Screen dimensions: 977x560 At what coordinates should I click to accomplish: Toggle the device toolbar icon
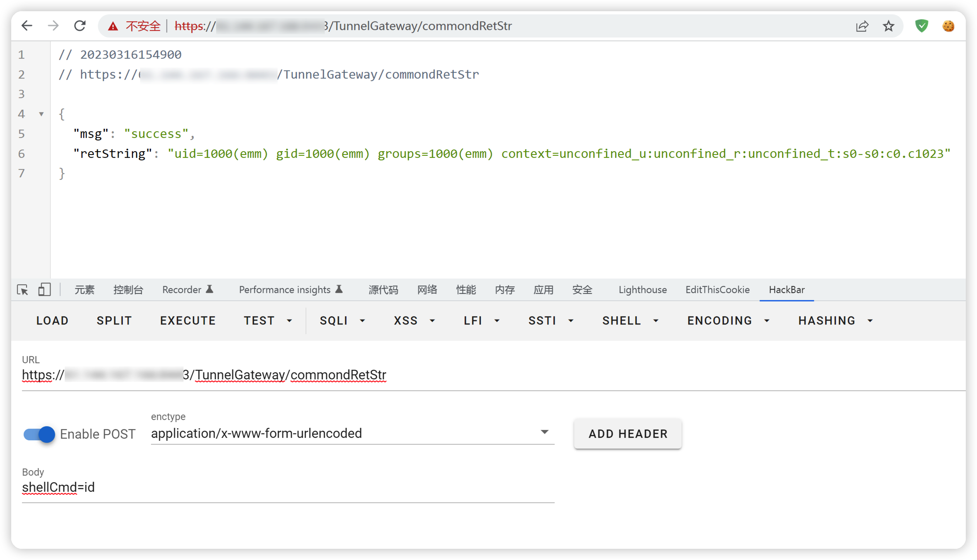pos(44,290)
